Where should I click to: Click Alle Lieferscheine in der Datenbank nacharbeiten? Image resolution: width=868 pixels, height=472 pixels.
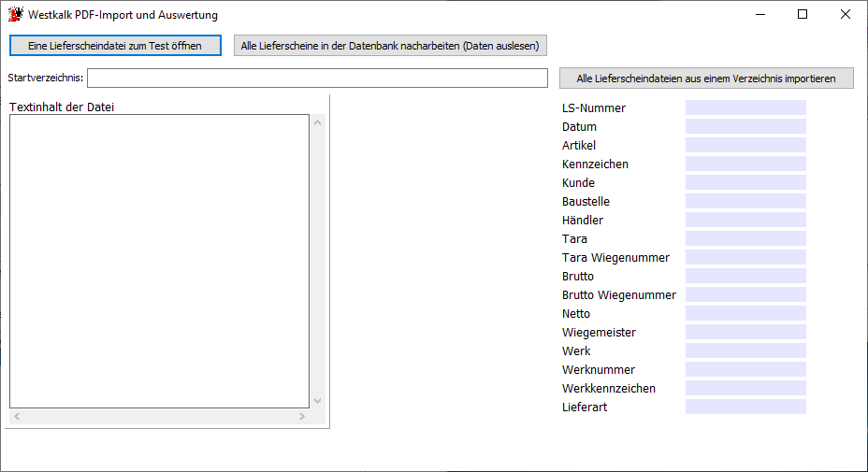390,46
